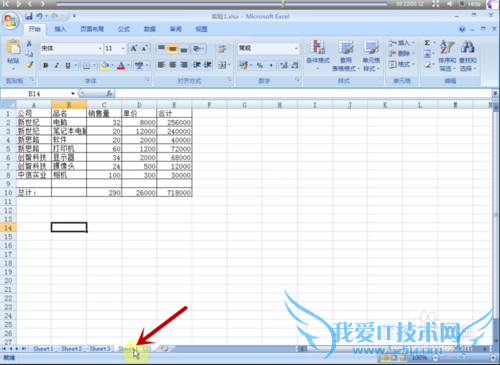The height and width of the screenshot is (365, 500).
Task: Open Find and Select binoculars
Action: (x=468, y=55)
